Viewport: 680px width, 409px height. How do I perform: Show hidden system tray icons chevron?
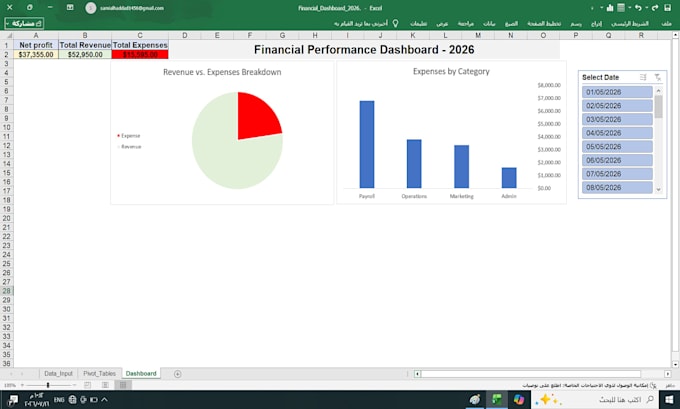click(104, 399)
